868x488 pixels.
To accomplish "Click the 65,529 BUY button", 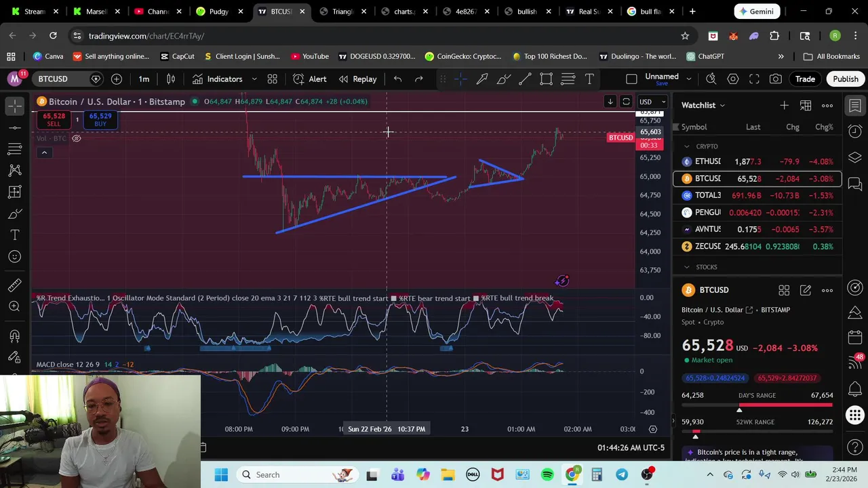I will (100, 120).
